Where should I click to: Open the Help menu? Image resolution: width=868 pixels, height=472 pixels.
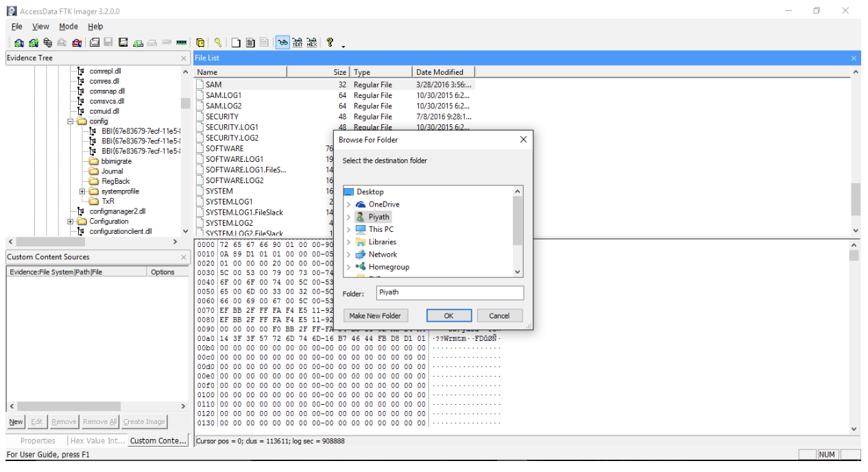coord(95,27)
